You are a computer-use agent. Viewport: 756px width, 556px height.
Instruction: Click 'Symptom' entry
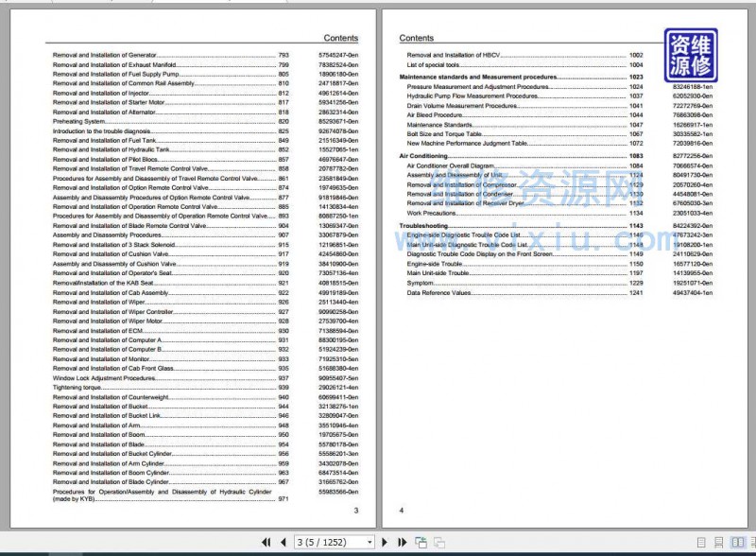(x=420, y=283)
